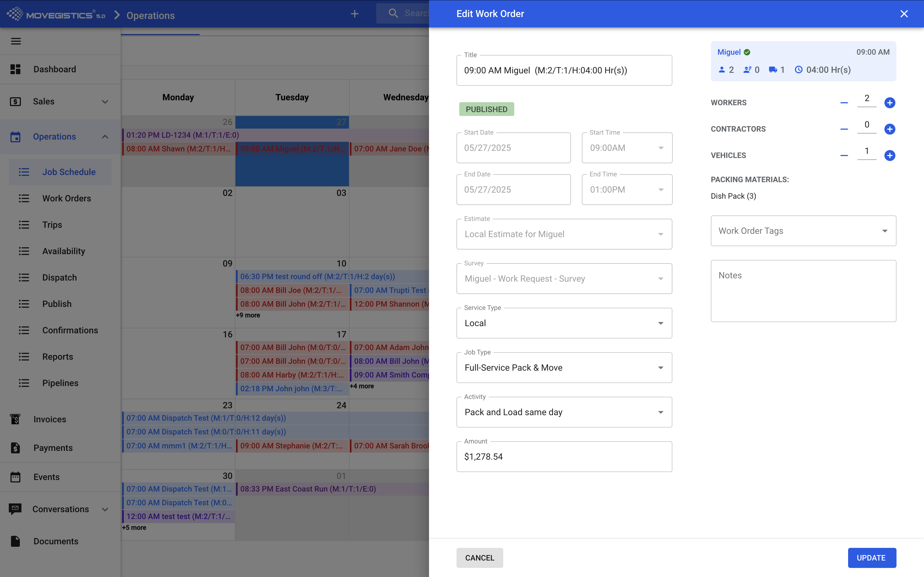Expand the Service Type dropdown
The height and width of the screenshot is (577, 924).
pyautogui.click(x=564, y=323)
